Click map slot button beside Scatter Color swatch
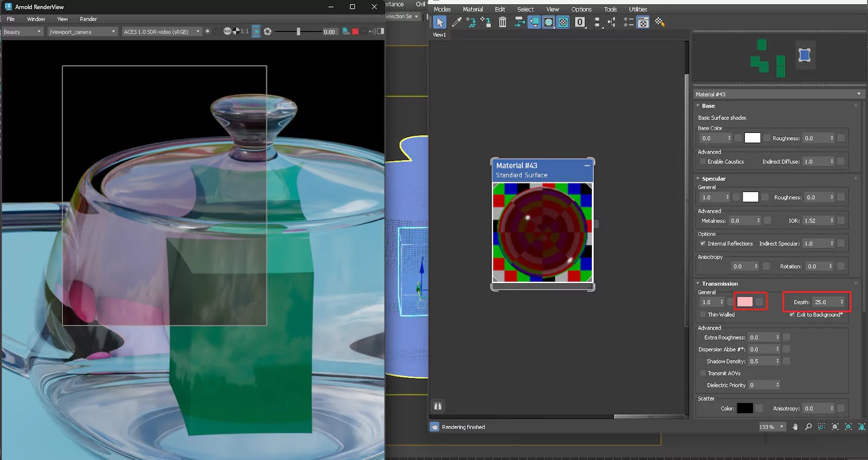Image resolution: width=868 pixels, height=460 pixels. (759, 408)
